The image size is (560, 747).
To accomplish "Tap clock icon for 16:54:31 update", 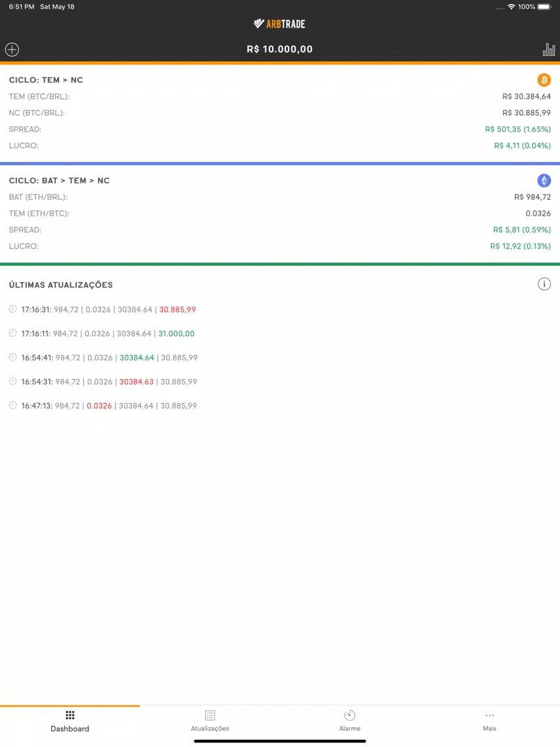I will click(x=13, y=381).
